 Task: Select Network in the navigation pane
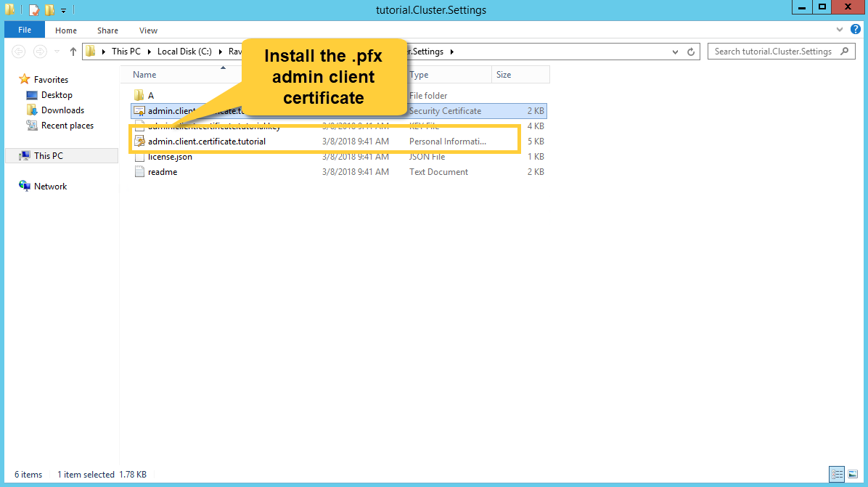[x=50, y=187]
